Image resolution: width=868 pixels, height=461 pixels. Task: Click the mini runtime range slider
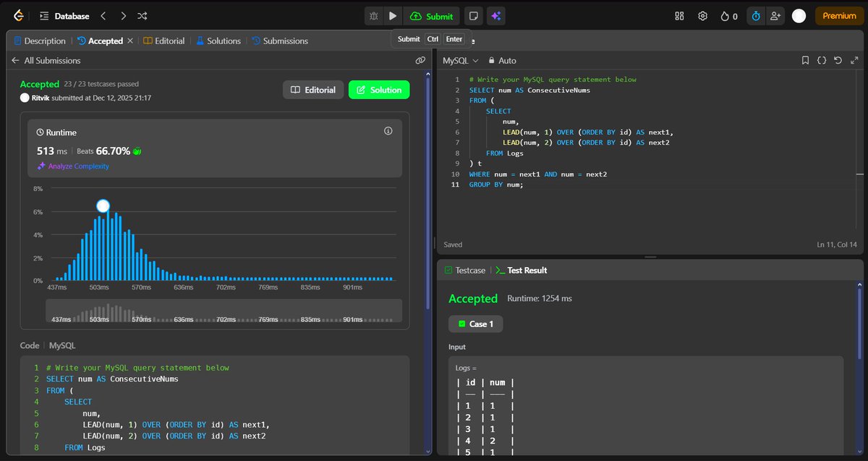224,311
